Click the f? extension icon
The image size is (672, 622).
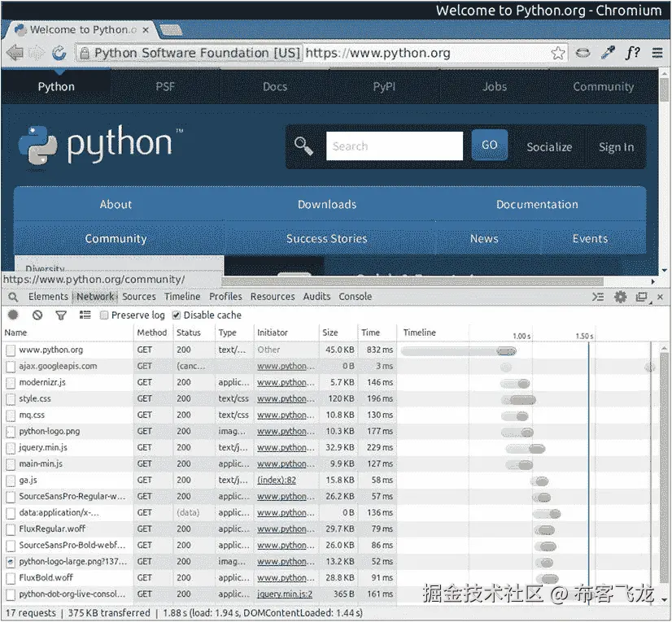(x=633, y=53)
